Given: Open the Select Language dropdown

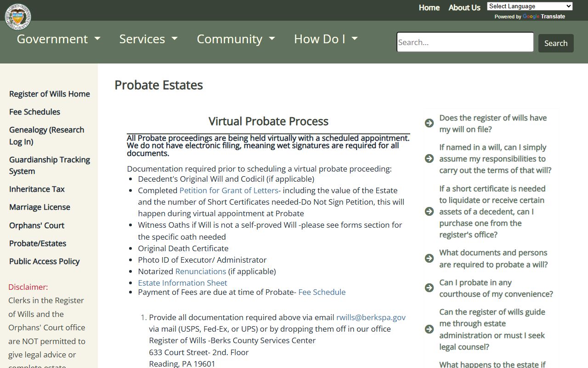Looking at the screenshot, I should pyautogui.click(x=530, y=6).
